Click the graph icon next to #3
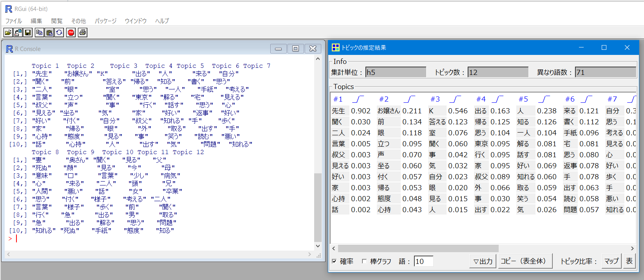This screenshot has height=280, width=644. click(x=456, y=99)
